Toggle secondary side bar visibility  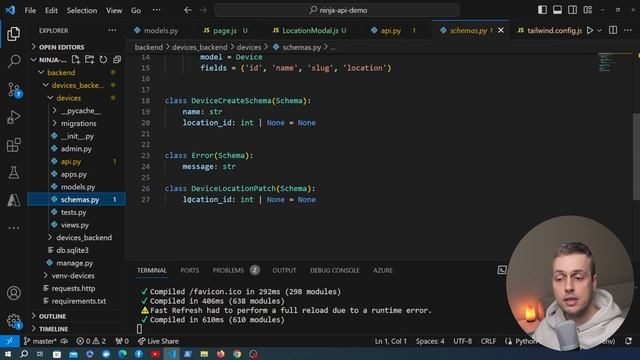[x=572, y=10]
